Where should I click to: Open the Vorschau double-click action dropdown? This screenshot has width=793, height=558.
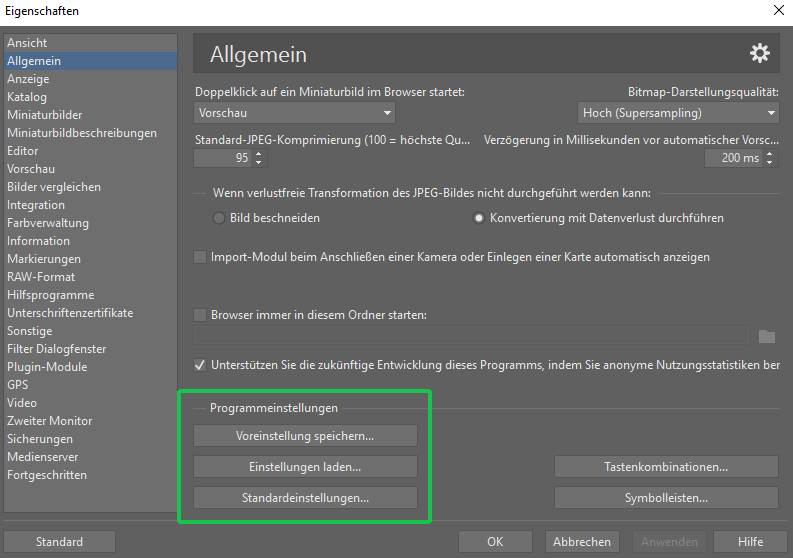tap(294, 113)
